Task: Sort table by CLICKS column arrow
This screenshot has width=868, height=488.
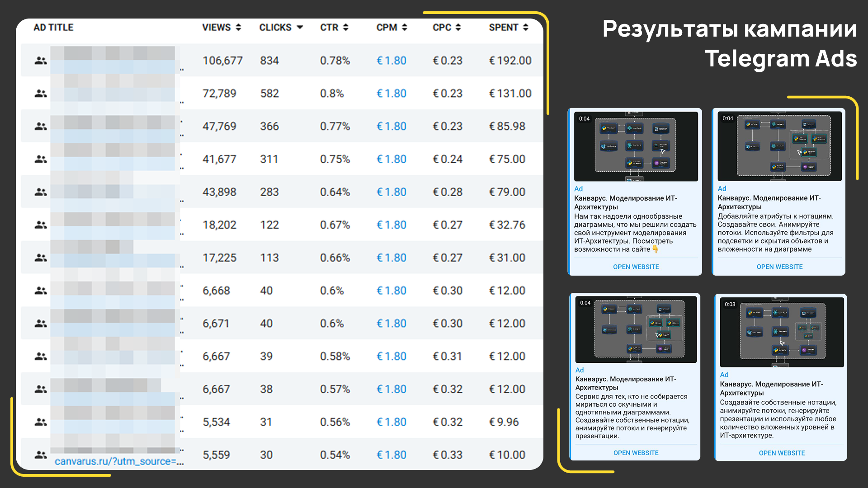Action: [299, 28]
